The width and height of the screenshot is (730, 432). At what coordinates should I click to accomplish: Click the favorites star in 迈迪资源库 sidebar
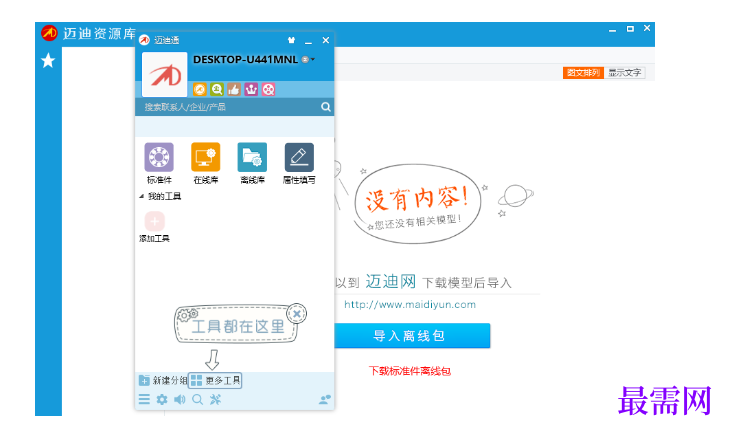click(x=48, y=61)
